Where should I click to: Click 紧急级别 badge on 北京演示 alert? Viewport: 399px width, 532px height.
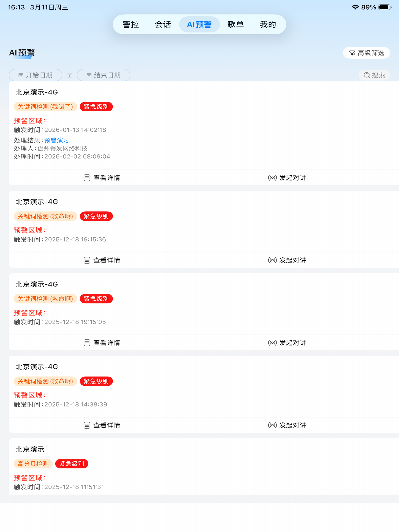72,464
